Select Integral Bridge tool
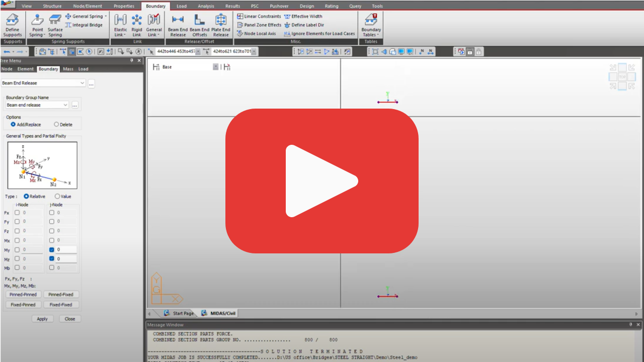The width and height of the screenshot is (644, 362). coord(84,25)
